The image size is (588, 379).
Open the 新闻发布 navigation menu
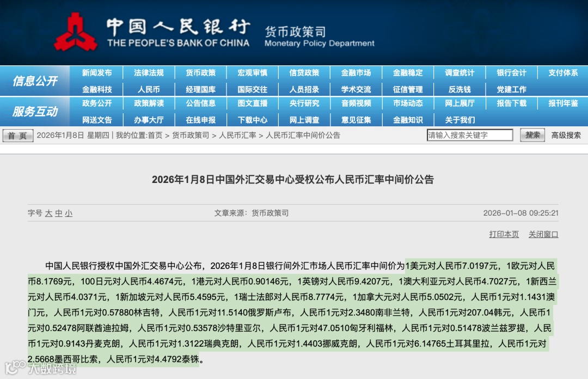(x=97, y=72)
